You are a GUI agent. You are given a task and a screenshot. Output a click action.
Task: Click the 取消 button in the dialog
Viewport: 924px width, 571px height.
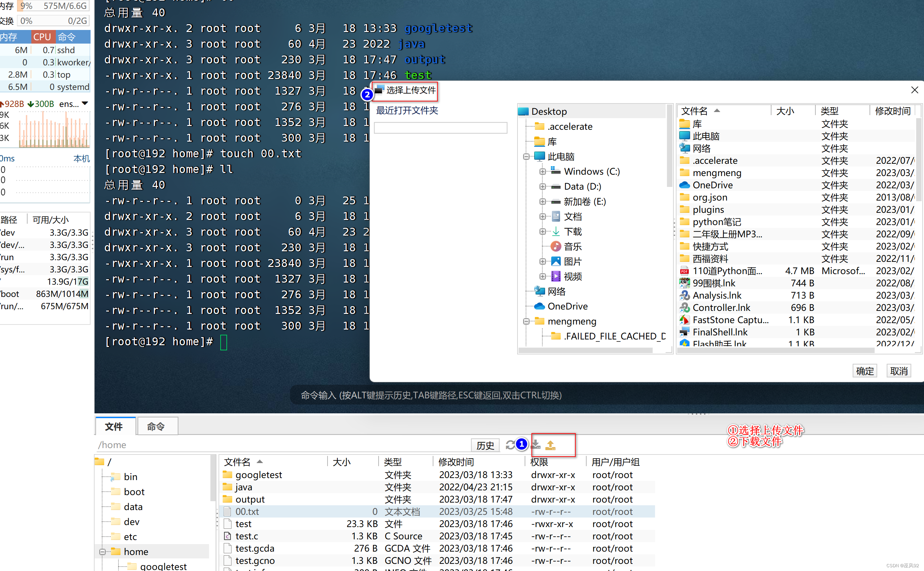[899, 370]
